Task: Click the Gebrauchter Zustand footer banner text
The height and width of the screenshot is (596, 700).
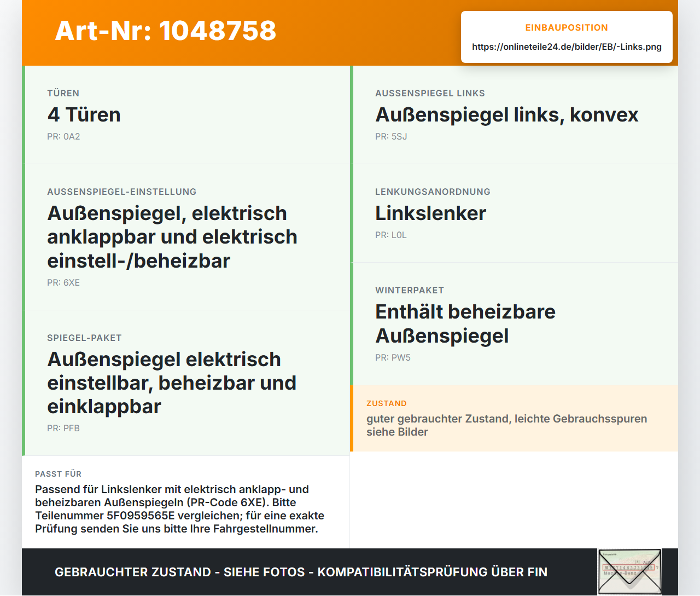Action: (301, 572)
